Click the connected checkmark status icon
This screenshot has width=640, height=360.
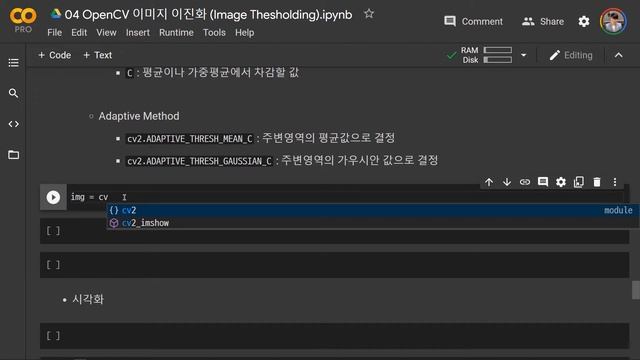coord(451,55)
